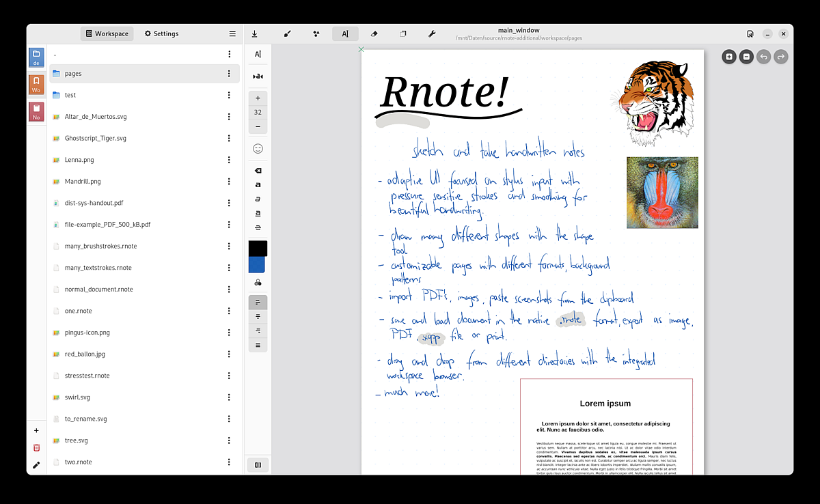The width and height of the screenshot is (820, 504).
Task: Toggle the sidebar flap icon at bottom
Action: tap(258, 465)
